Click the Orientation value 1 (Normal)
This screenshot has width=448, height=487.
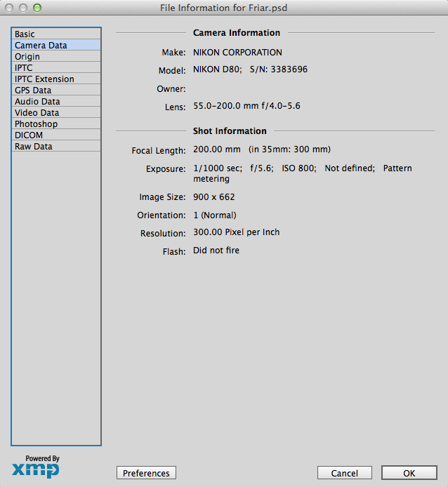point(214,215)
